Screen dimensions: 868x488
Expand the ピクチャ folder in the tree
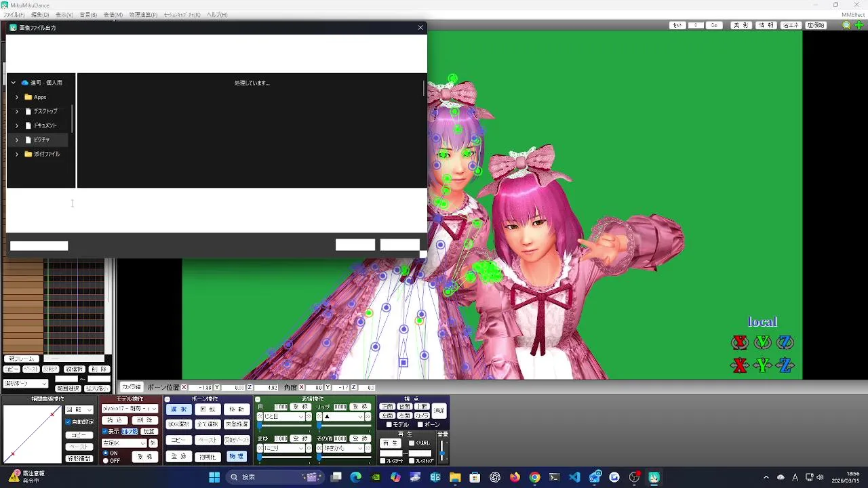tap(17, 140)
